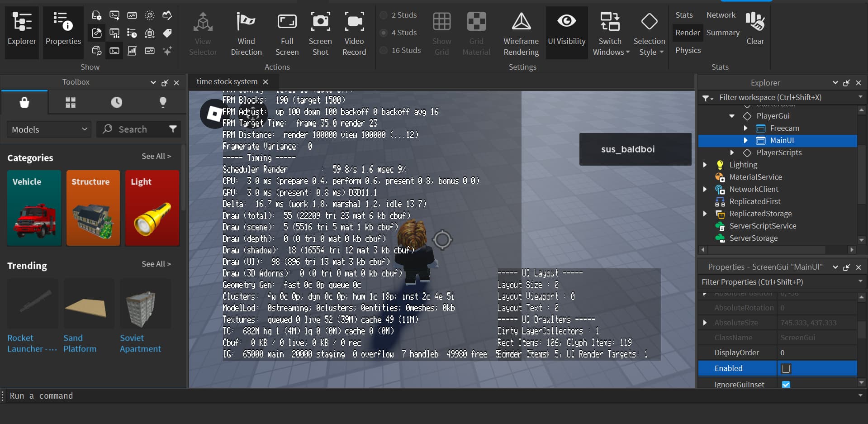Expand the Lighting tree node

point(705,165)
